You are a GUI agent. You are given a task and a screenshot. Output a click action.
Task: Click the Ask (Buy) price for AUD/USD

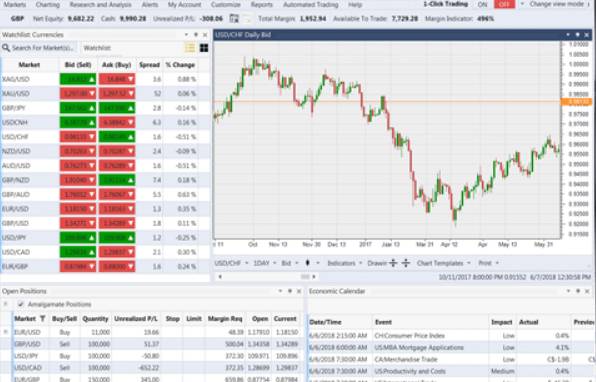(117, 166)
